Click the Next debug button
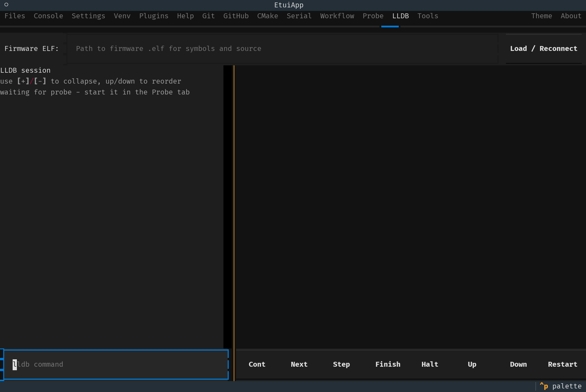The image size is (586, 392). (299, 364)
